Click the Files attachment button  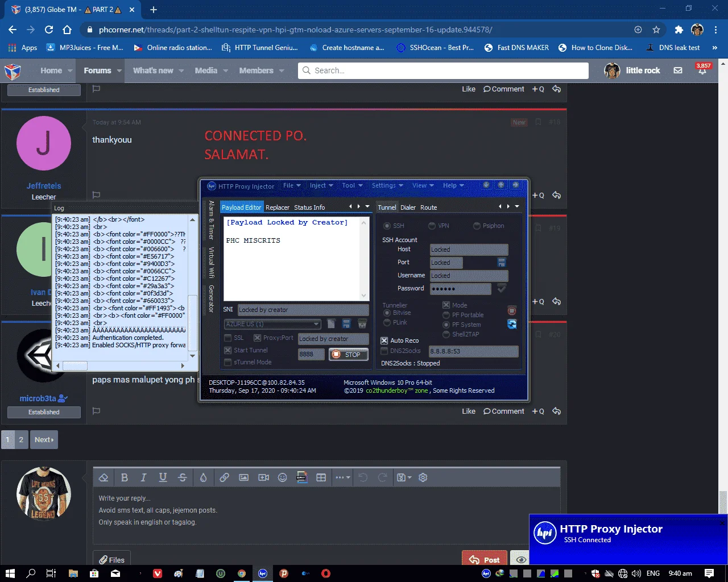(x=111, y=560)
